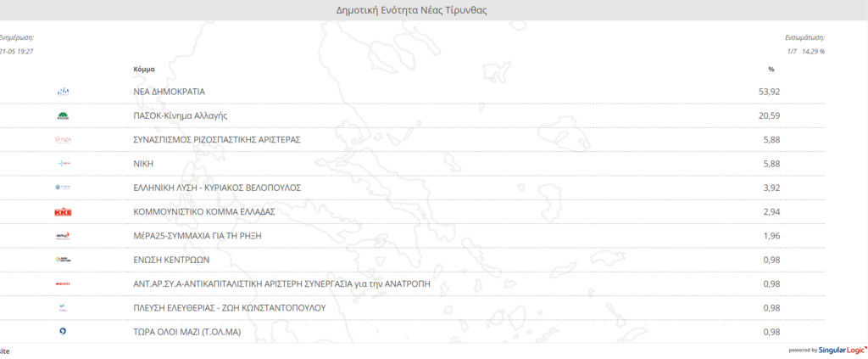Select ΠΛΕΥΣΗ ΕΛΕΥΘΕΡΙΑΣ - ΖΩΗ ΚΩΝΣΤΑΝΤΟΠΟΥΛΟΥ name
This screenshot has width=868, height=359.
pyautogui.click(x=230, y=308)
